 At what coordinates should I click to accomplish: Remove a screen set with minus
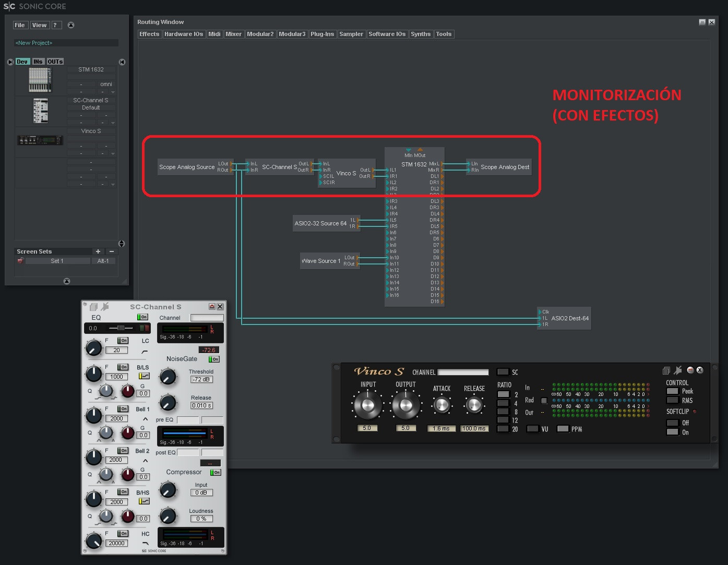[111, 251]
